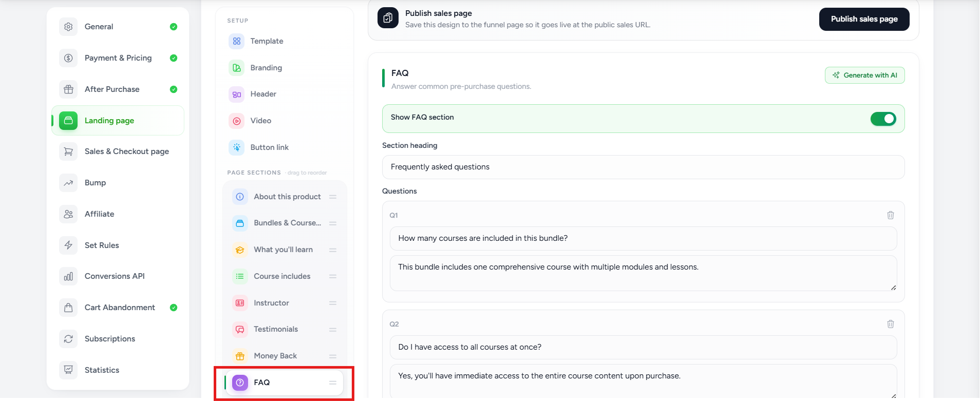Click the Q2 question text field
Image resolution: width=980 pixels, height=401 pixels.
coord(643,348)
